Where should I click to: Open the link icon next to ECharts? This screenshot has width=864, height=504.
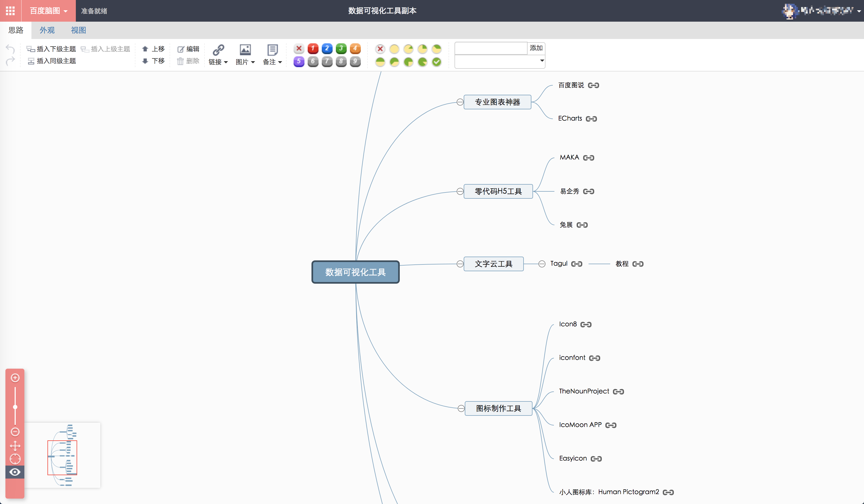pos(591,119)
